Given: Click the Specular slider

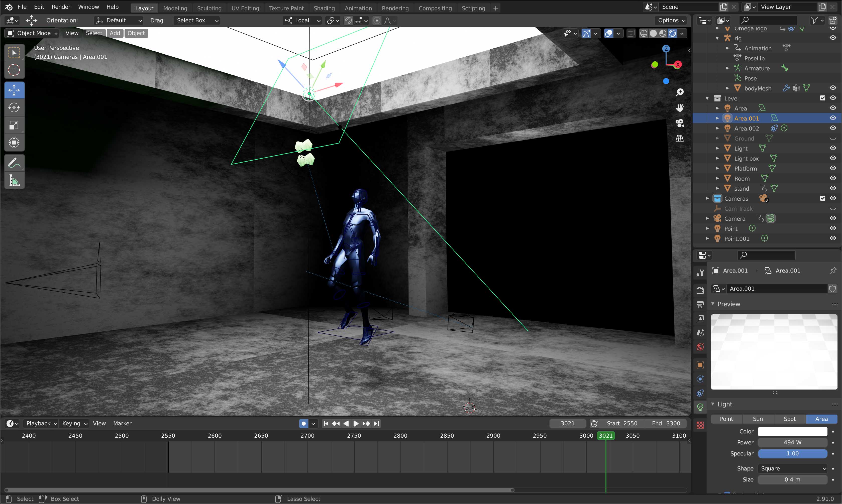Looking at the screenshot, I should point(792,453).
